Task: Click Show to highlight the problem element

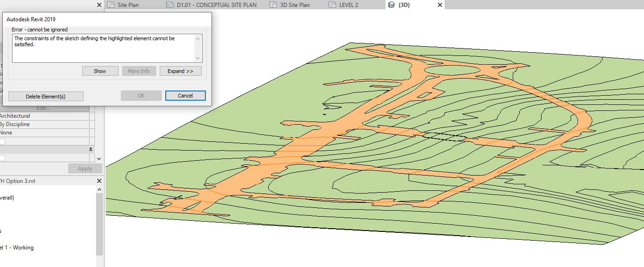Action: tap(100, 71)
